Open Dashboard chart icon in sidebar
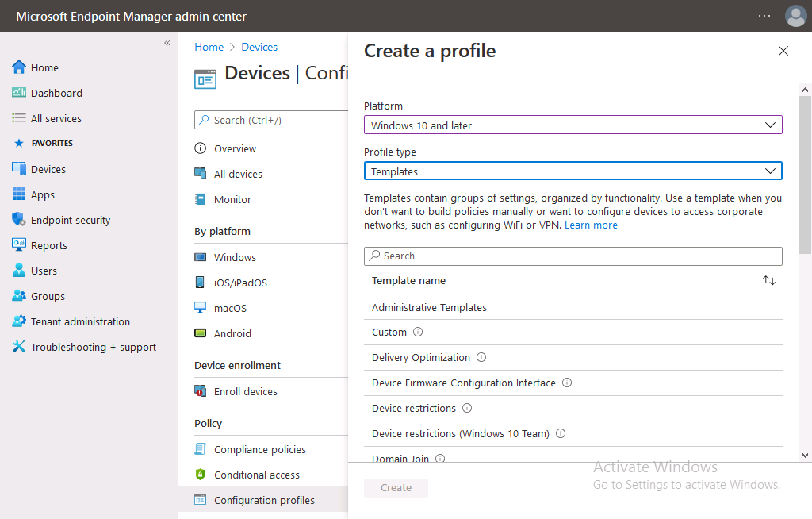The height and width of the screenshot is (519, 812). pos(19,92)
